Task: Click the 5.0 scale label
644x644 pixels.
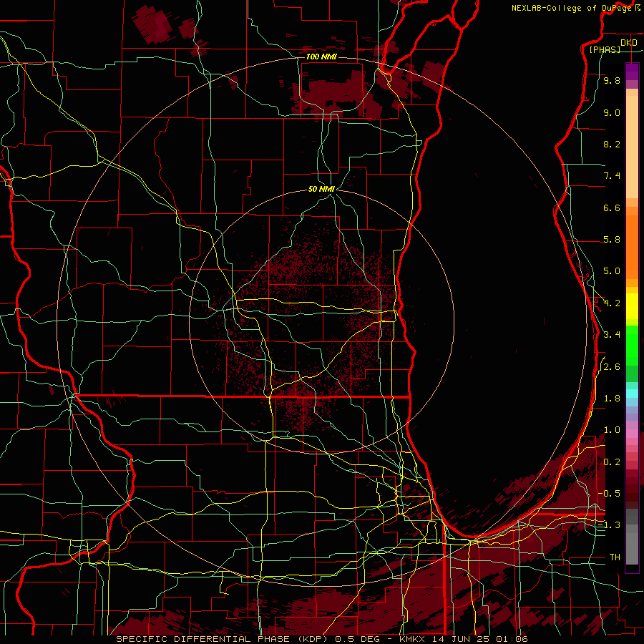Action: pyautogui.click(x=612, y=271)
